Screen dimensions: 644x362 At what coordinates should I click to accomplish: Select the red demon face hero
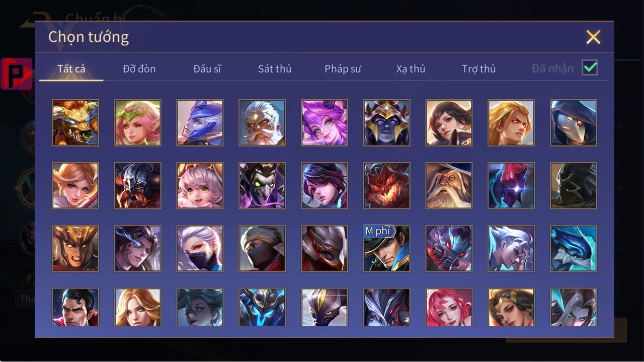click(387, 186)
